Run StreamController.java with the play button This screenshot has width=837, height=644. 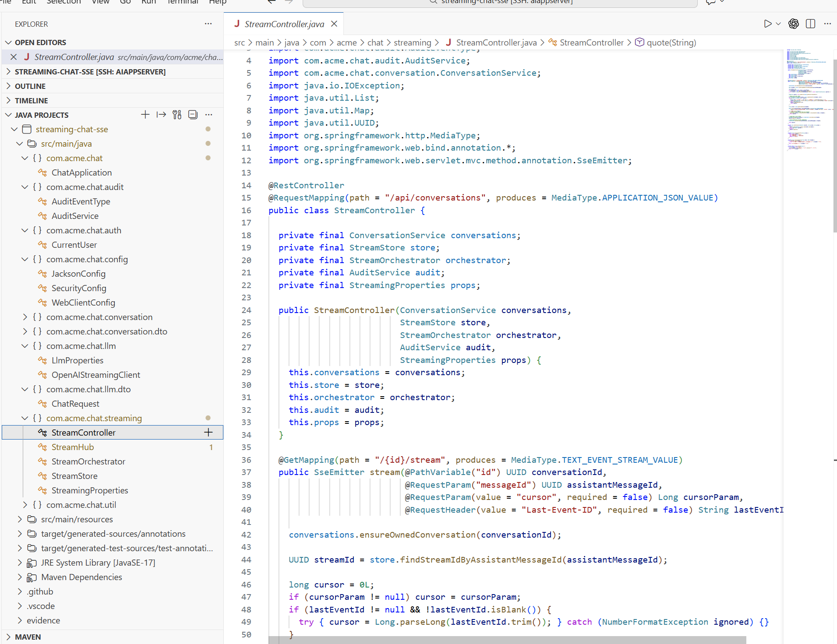[x=768, y=24]
